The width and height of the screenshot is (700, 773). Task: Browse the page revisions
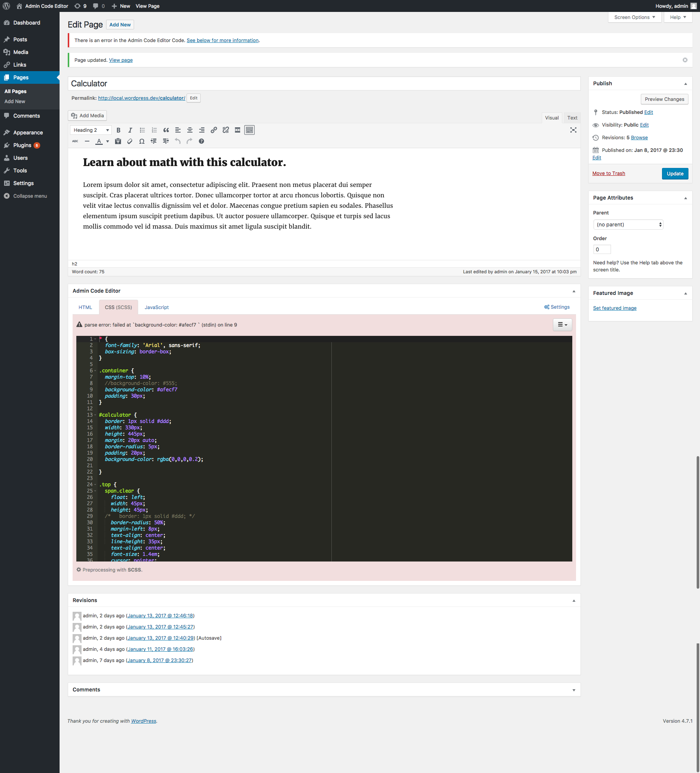coord(639,137)
